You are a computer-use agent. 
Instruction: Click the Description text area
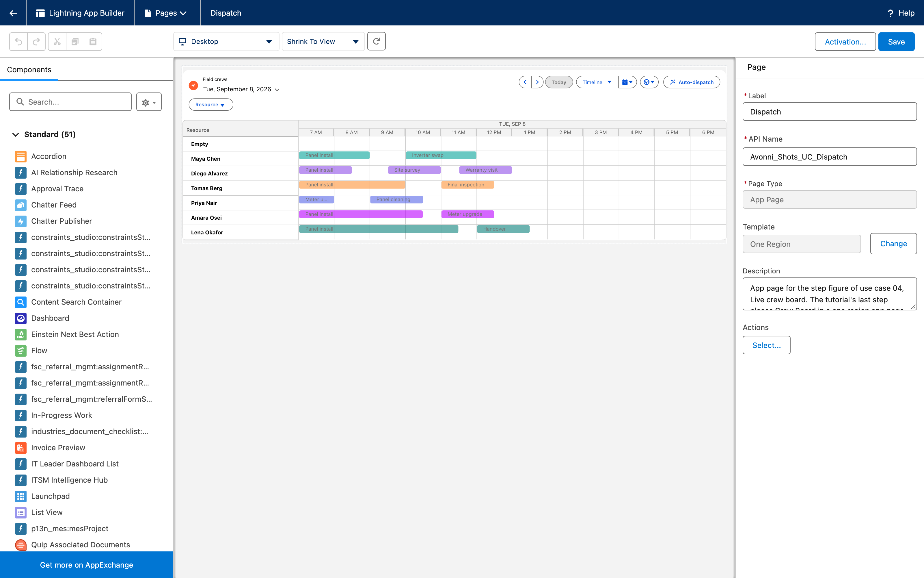tap(829, 294)
